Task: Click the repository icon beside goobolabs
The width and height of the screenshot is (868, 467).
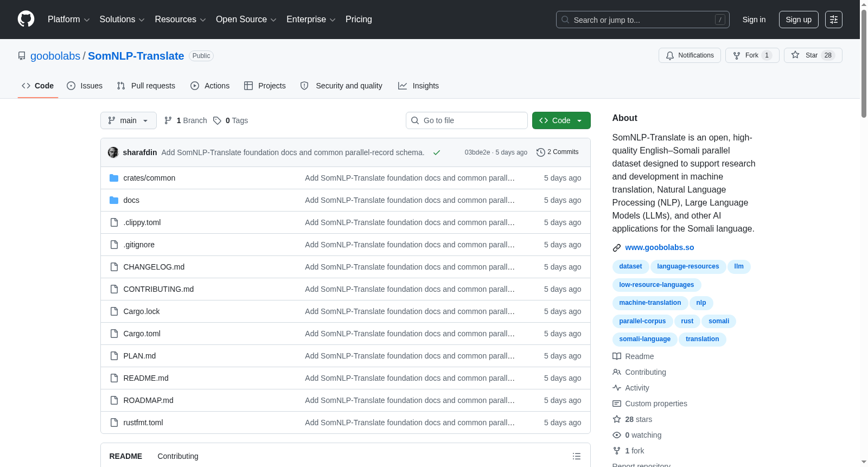Action: coord(22,56)
